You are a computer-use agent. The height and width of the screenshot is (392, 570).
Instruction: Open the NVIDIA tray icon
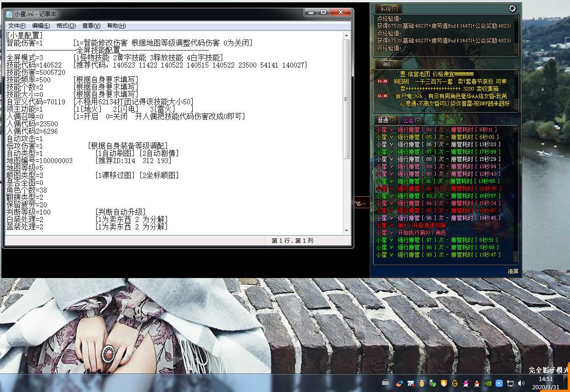coord(488,383)
